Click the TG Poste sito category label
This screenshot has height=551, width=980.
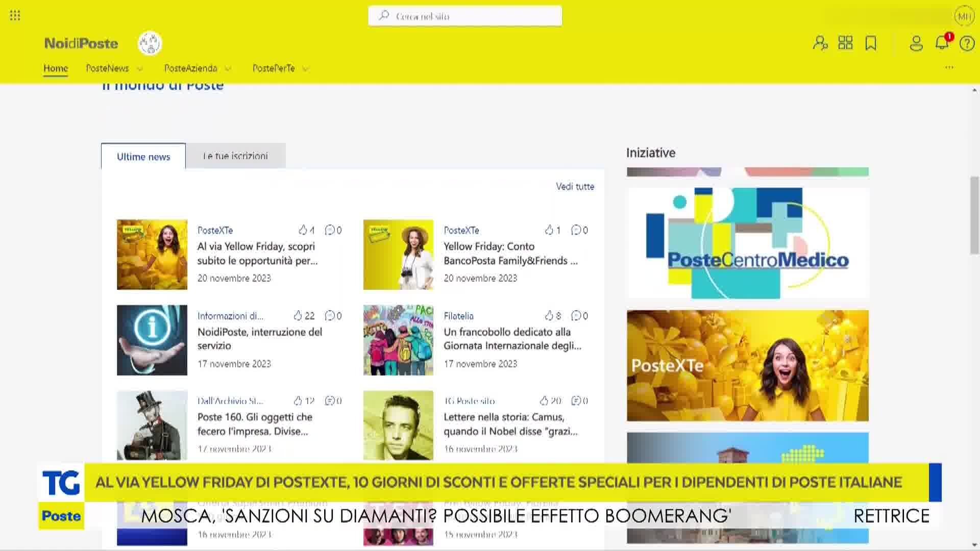(x=469, y=401)
